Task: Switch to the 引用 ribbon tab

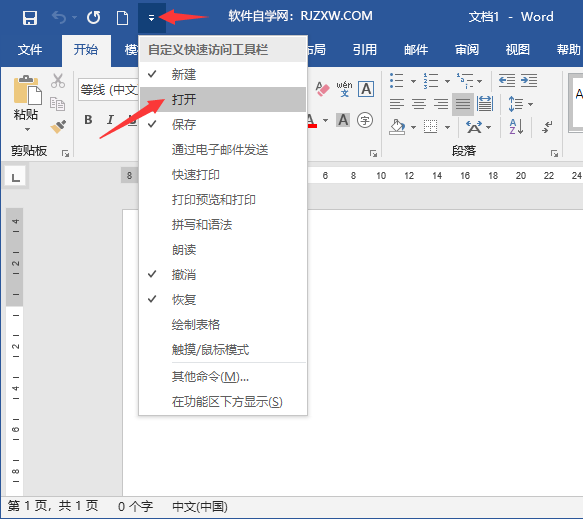Action: click(x=365, y=49)
